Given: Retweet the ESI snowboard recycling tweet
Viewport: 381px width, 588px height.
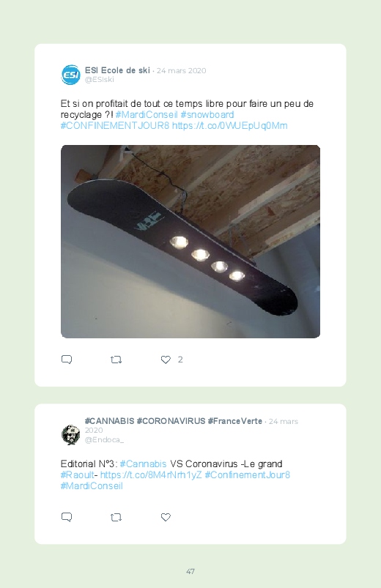Looking at the screenshot, I should click(x=116, y=360).
